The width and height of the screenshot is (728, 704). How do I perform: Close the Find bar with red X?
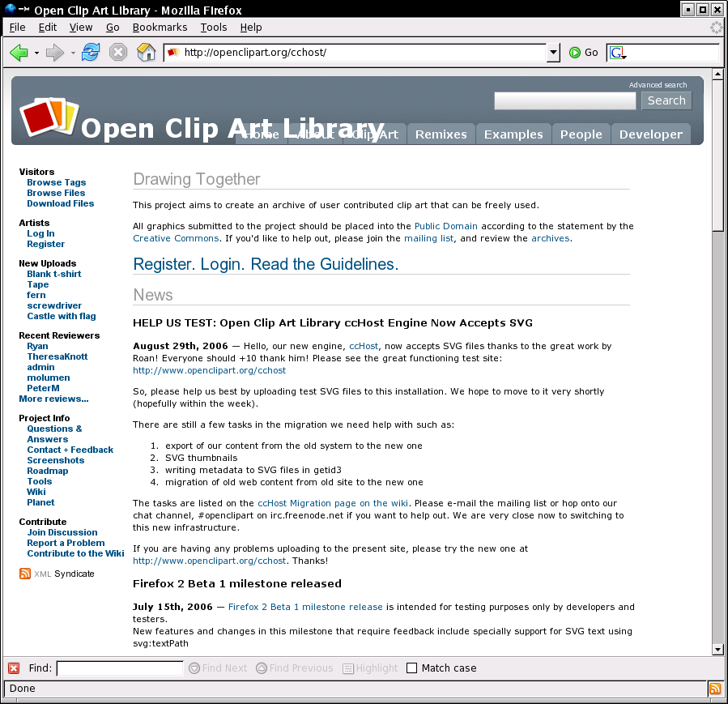tap(14, 668)
